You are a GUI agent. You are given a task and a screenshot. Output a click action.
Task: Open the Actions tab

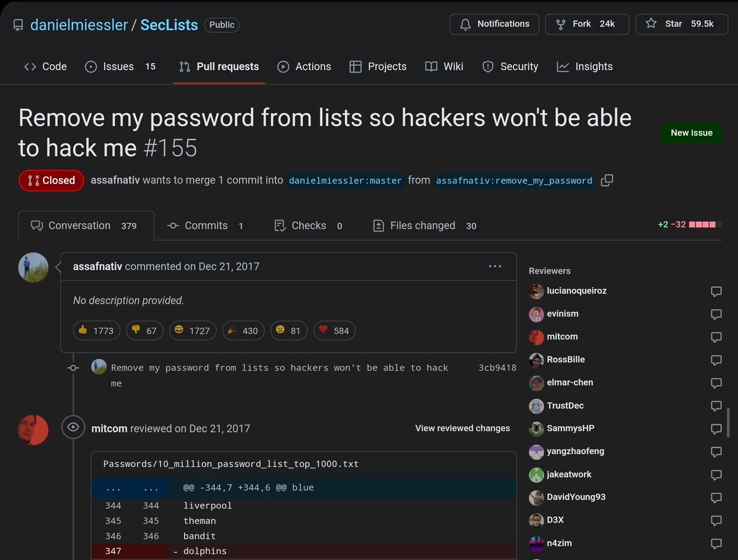[304, 66]
